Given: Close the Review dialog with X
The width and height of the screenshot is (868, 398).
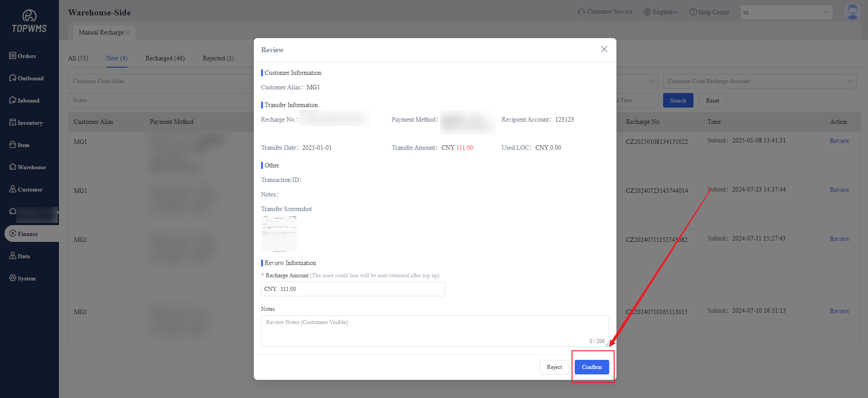Looking at the screenshot, I should pos(604,49).
